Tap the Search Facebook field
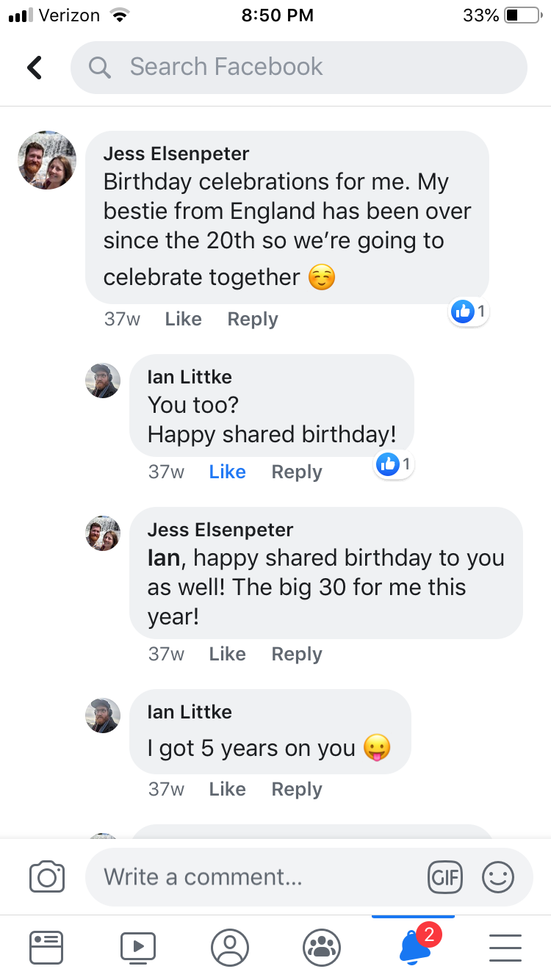 coord(298,68)
